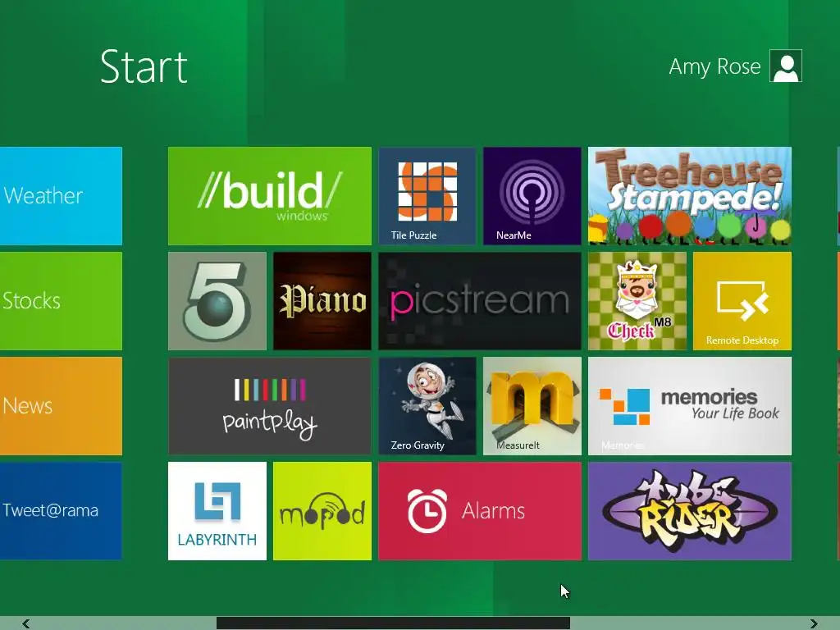840x630 pixels.
Task: Launch the Labyrinth tile
Action: coord(217,511)
